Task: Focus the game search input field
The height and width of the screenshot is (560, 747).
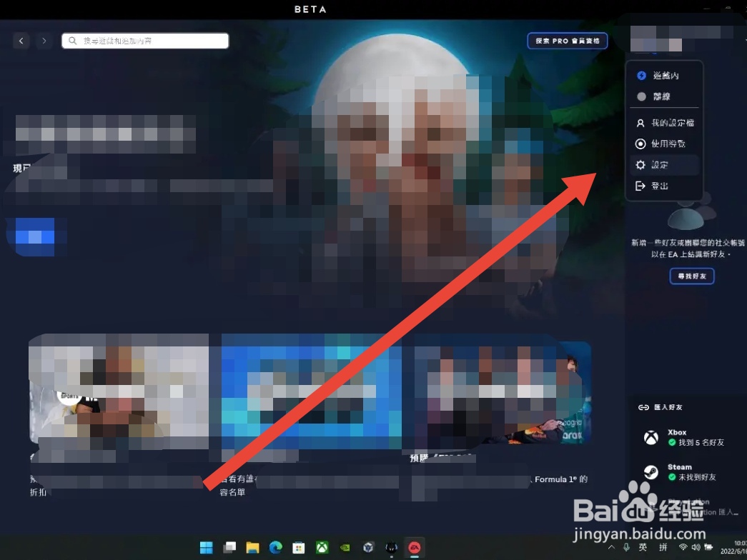Action: (x=145, y=41)
